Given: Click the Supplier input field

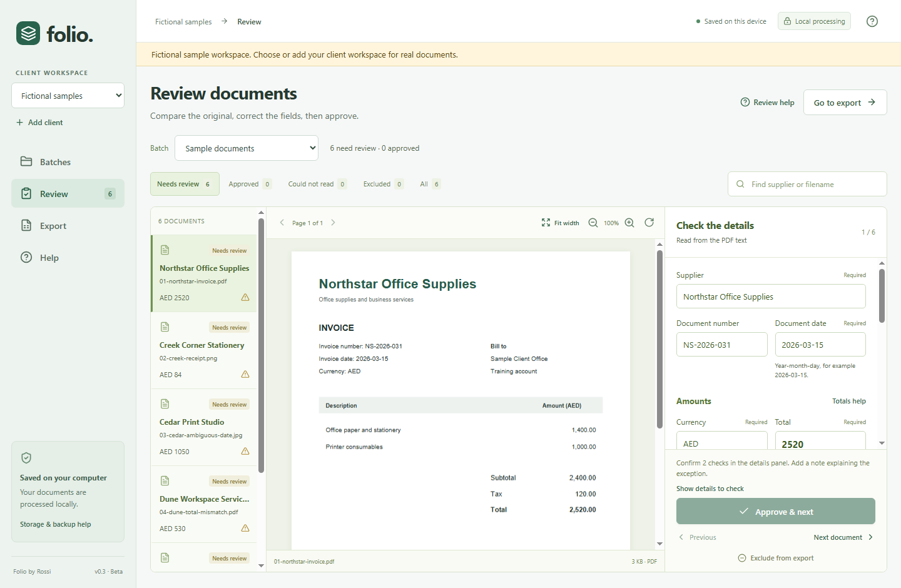Looking at the screenshot, I should pyautogui.click(x=771, y=297).
